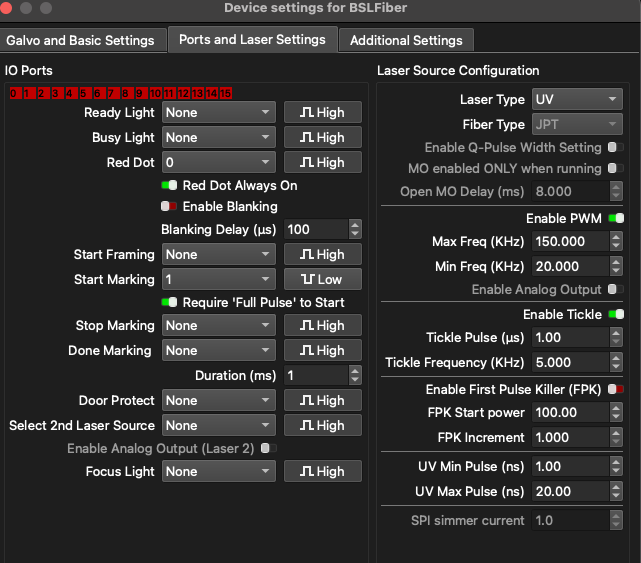Toggle Start Marking Low polarity button
The height and width of the screenshot is (563, 641).
[321, 280]
